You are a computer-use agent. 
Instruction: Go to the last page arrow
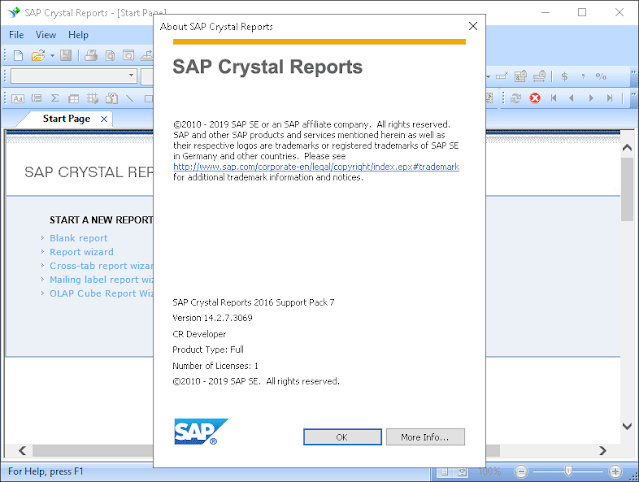[x=609, y=98]
